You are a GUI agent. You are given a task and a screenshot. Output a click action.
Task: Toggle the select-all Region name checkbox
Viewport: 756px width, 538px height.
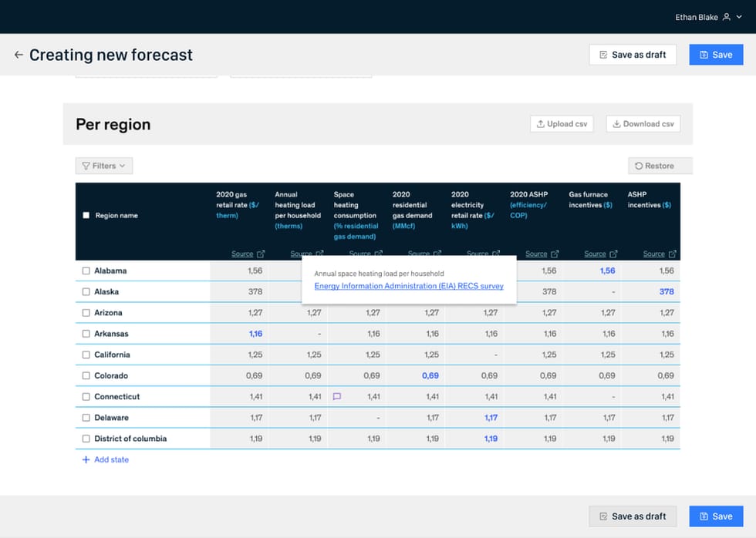pyautogui.click(x=86, y=215)
